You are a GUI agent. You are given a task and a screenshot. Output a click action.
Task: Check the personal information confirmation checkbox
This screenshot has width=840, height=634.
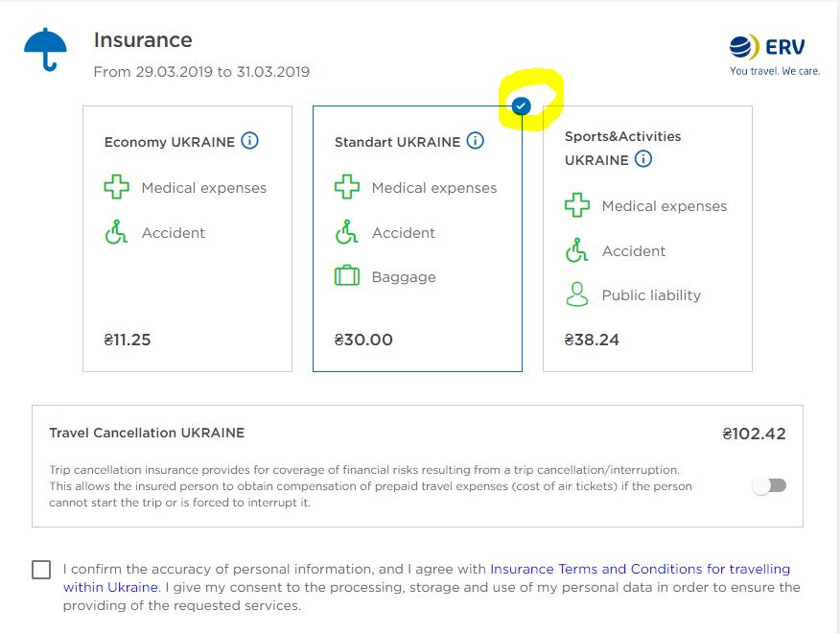click(41, 570)
